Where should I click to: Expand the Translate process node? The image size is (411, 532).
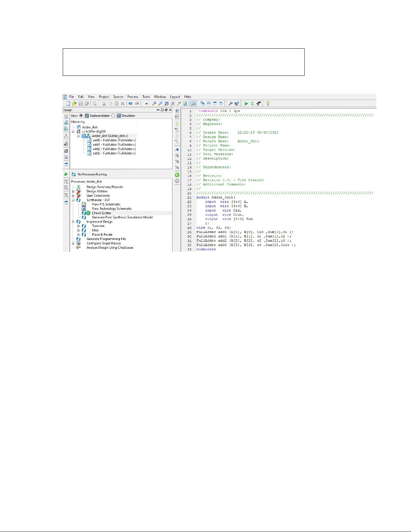[x=79, y=226]
